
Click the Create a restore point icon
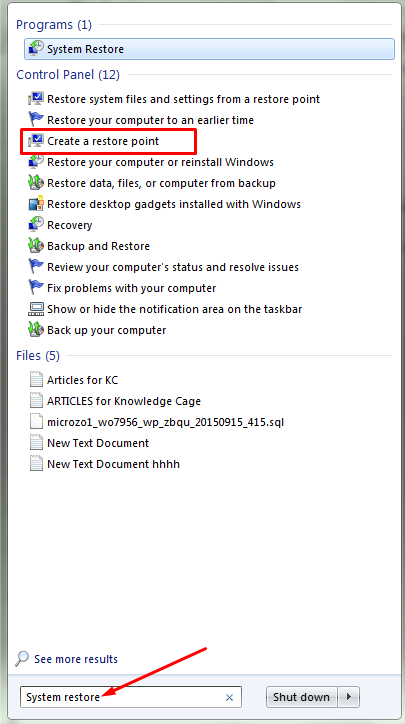pyautogui.click(x=36, y=141)
